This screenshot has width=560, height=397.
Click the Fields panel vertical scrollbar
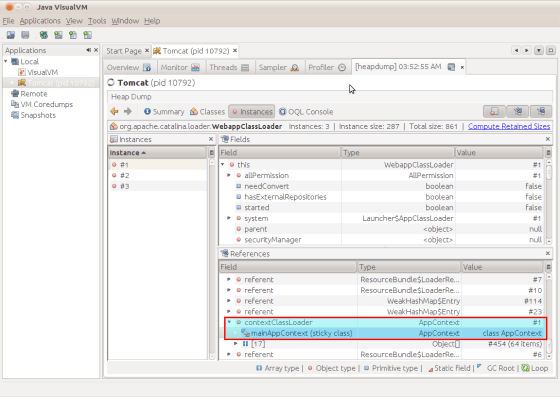549,202
